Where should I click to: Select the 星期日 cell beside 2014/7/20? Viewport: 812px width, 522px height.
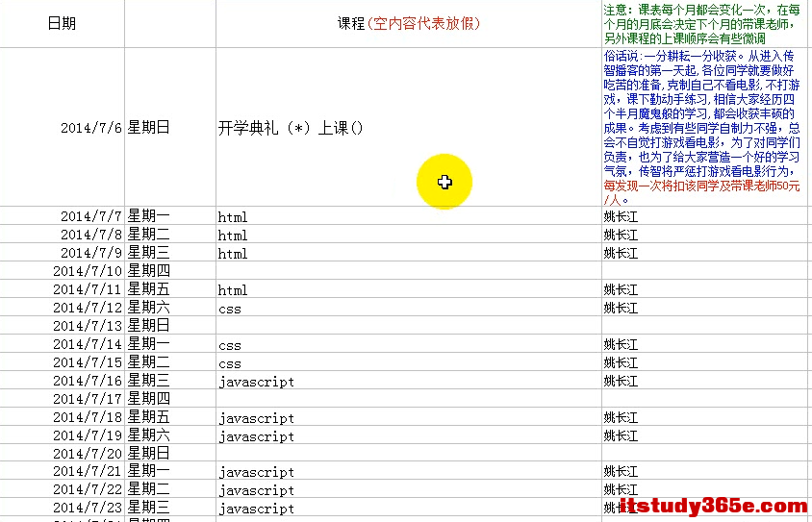point(169,454)
